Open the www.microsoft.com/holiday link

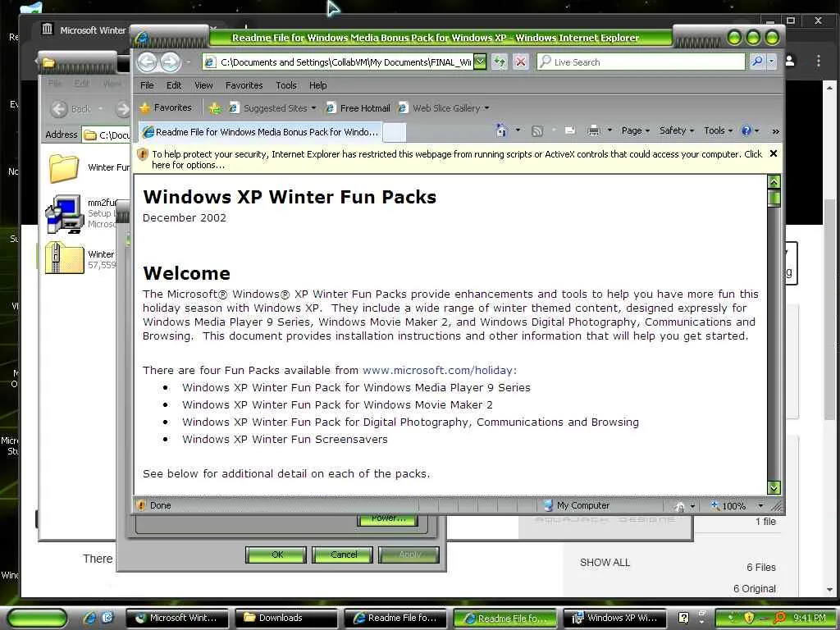(x=440, y=370)
